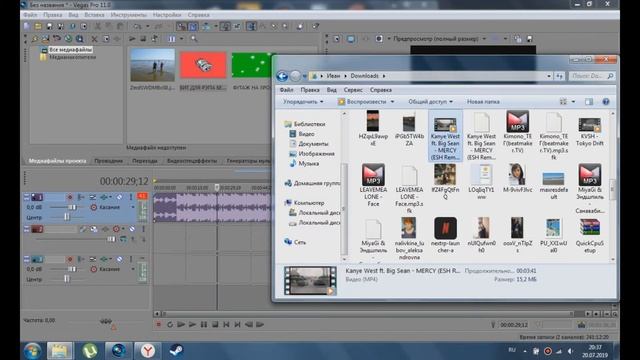Mute audio track 1

[x=120, y=197]
